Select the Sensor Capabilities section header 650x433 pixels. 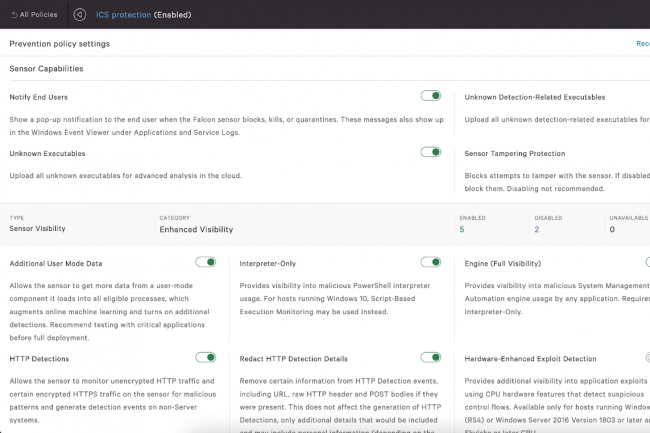[x=46, y=69]
